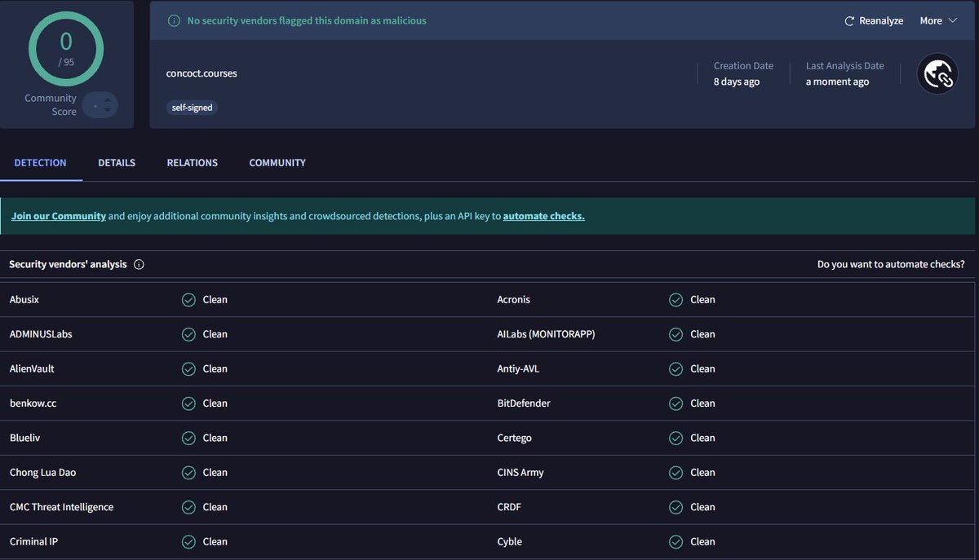
Task: Switch to the DETECTION tab
Action: 40,163
